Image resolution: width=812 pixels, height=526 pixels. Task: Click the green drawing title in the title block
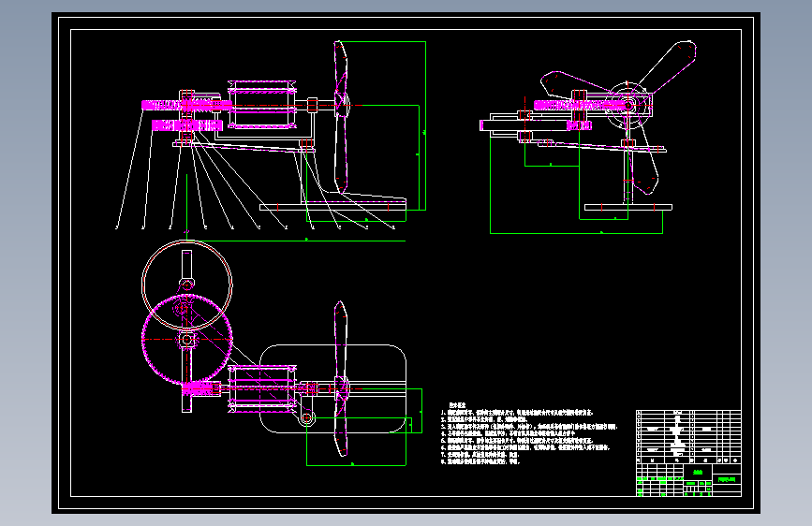tap(698, 472)
